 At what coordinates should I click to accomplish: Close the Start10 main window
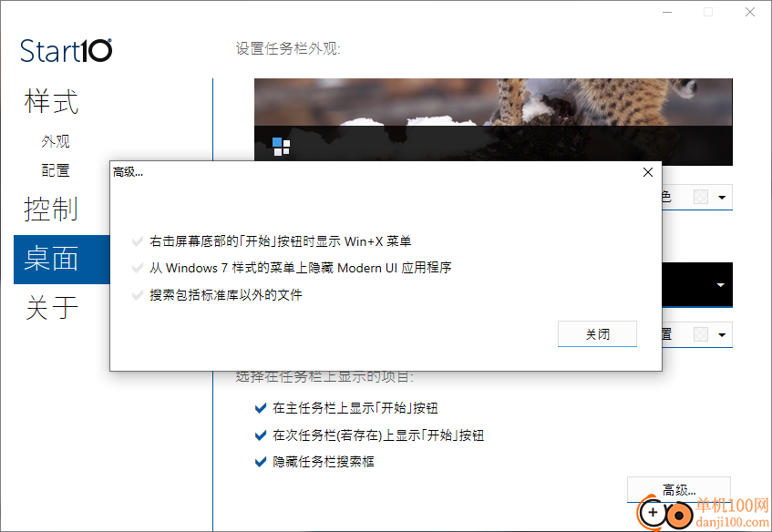pos(750,12)
